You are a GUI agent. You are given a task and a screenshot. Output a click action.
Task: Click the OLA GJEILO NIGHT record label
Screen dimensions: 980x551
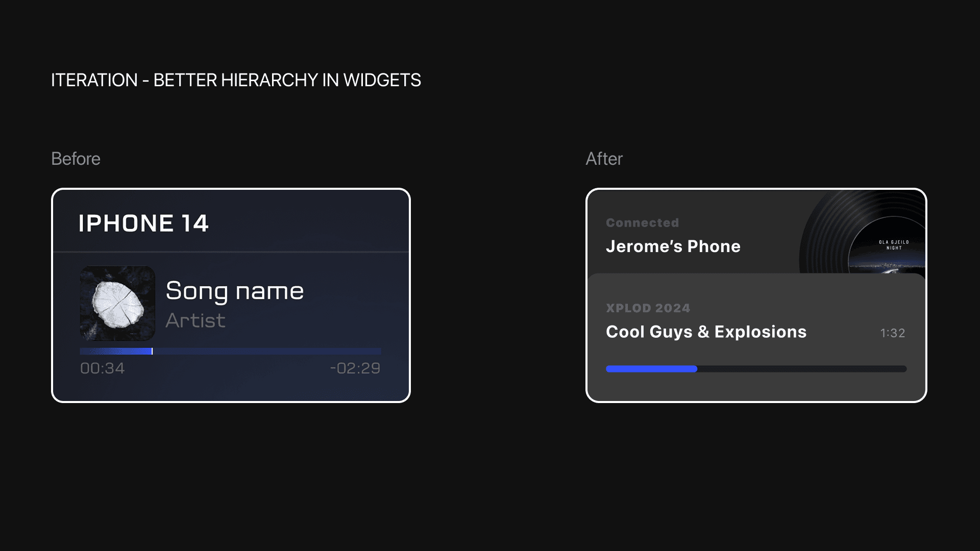coord(894,245)
